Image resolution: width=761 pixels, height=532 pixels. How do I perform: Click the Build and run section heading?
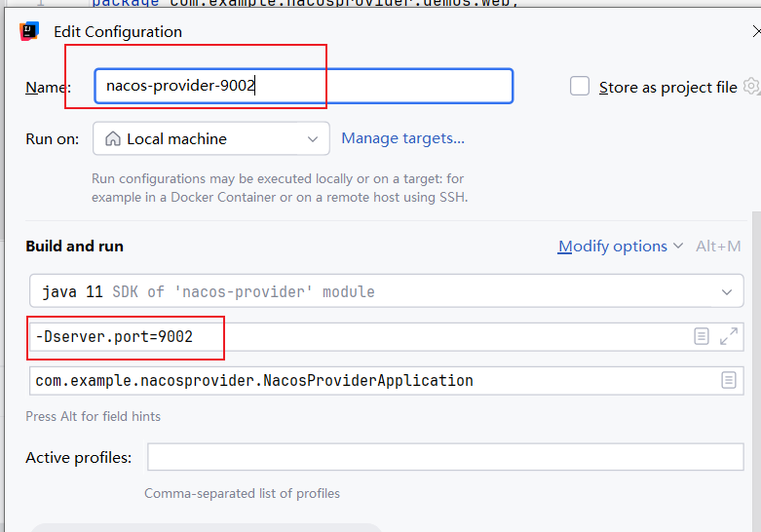(74, 247)
